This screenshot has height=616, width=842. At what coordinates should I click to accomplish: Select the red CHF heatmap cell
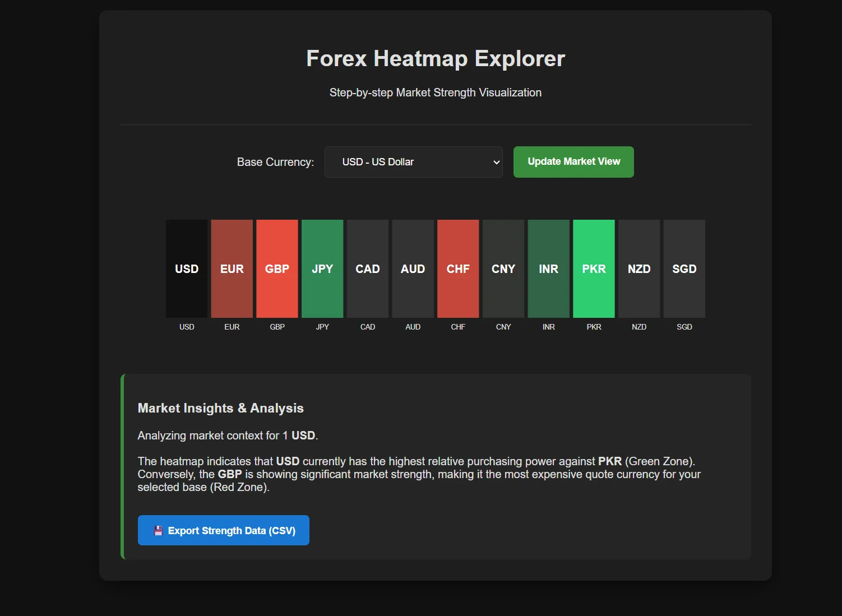click(x=457, y=268)
